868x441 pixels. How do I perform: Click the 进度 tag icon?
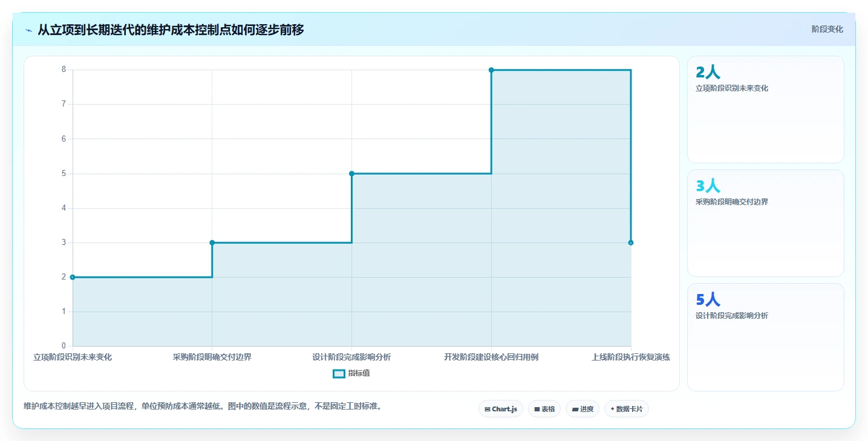click(x=575, y=410)
